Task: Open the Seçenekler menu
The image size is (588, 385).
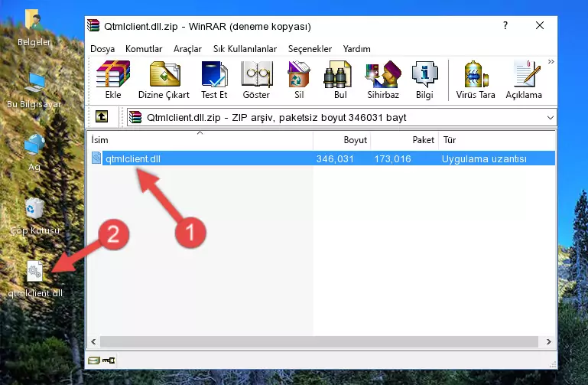Action: 310,49
